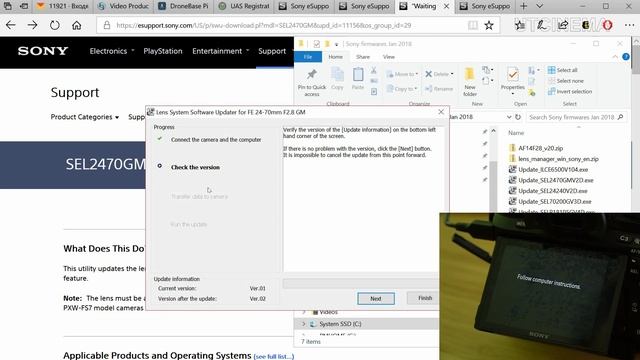This screenshot has height=360, width=640.
Task: Open reading view icon in address bar
Action: (x=473, y=25)
